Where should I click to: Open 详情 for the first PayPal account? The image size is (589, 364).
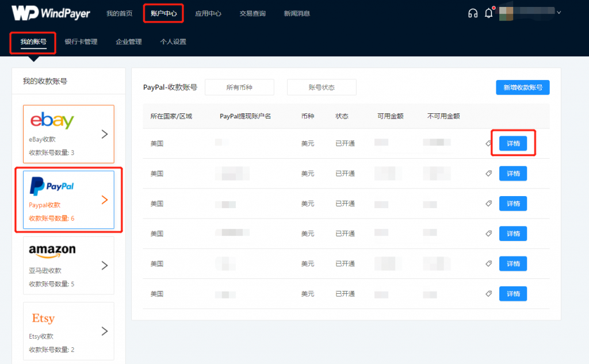pos(512,143)
